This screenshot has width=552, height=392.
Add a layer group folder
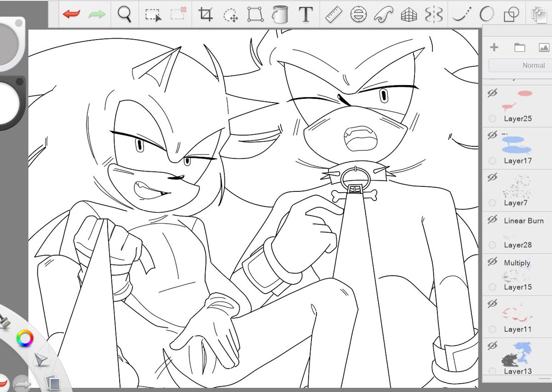pyautogui.click(x=519, y=47)
